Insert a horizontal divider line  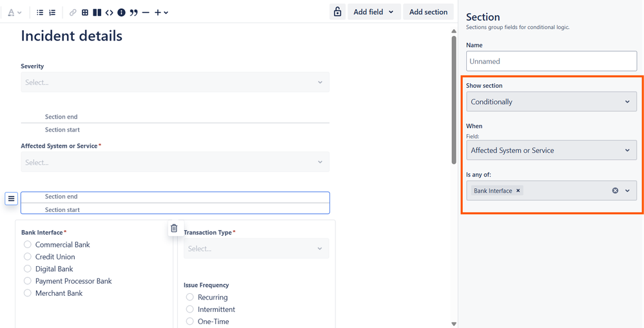pos(146,13)
